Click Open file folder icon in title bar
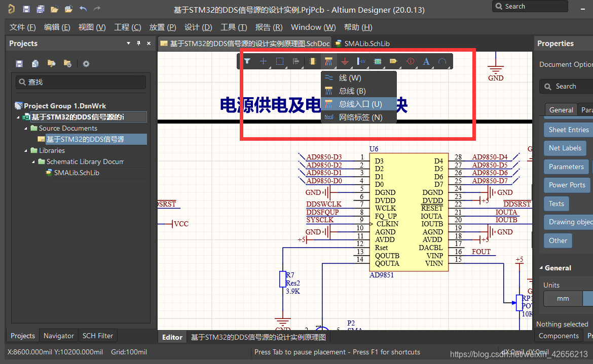This screenshot has width=593, height=364. [54, 9]
